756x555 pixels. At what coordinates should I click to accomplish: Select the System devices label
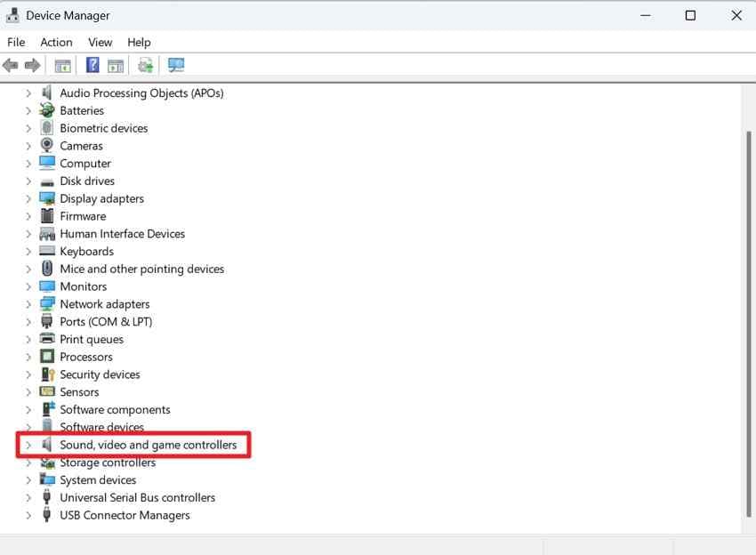pos(98,479)
